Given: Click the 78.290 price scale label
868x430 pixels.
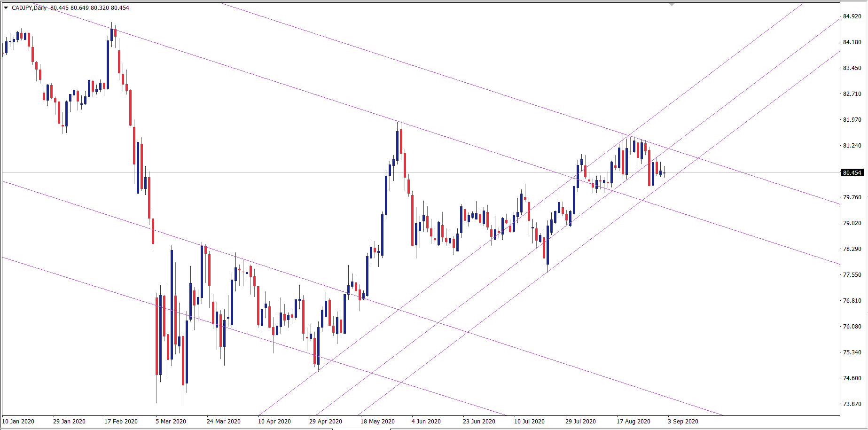Looking at the screenshot, I should click(852, 249).
